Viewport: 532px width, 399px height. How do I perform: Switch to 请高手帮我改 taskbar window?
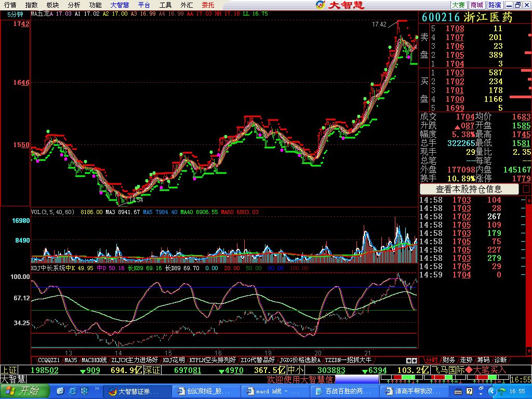coord(414,392)
